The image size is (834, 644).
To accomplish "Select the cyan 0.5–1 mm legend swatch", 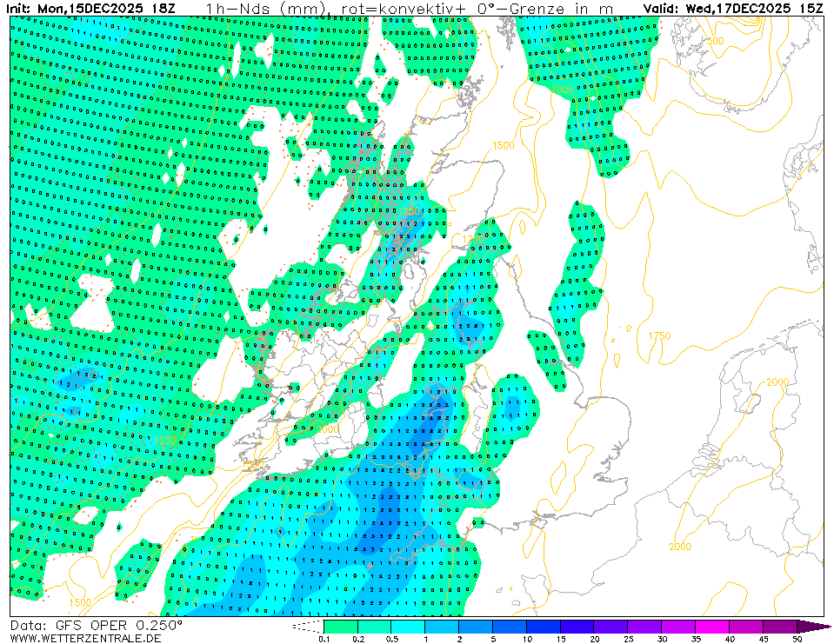I will (x=408, y=626).
